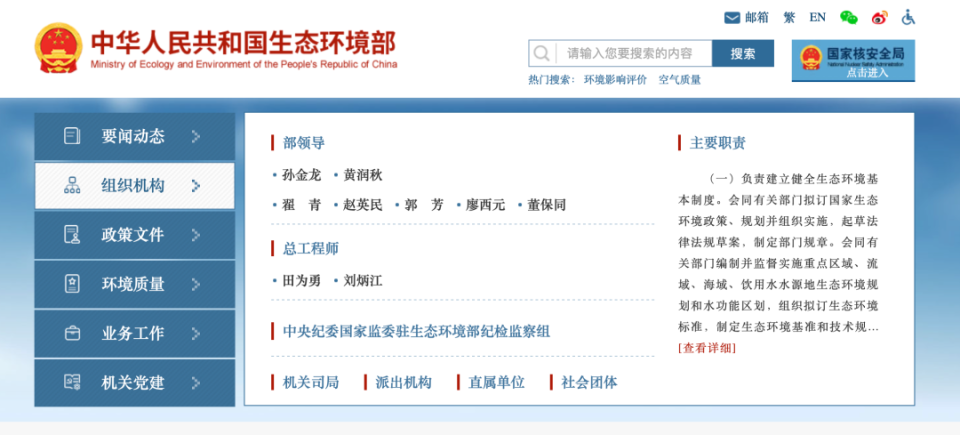Viewport: 960px width, 435px height.
Task: Open leader profile 赵英民
Action: point(362,205)
